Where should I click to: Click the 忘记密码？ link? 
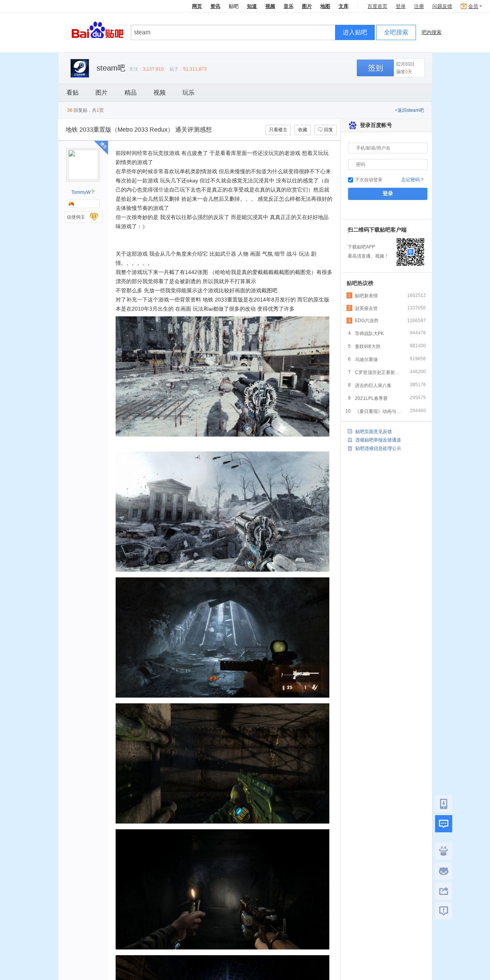[413, 180]
